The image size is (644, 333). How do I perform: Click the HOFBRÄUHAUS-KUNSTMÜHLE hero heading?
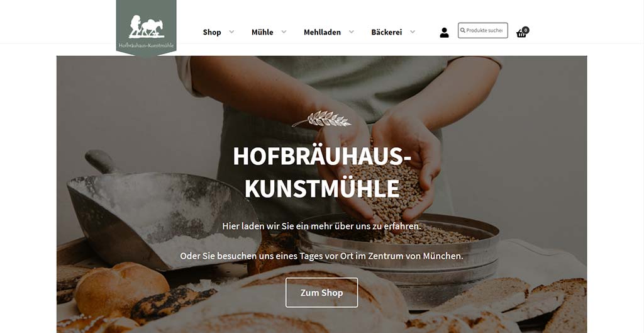click(x=322, y=172)
